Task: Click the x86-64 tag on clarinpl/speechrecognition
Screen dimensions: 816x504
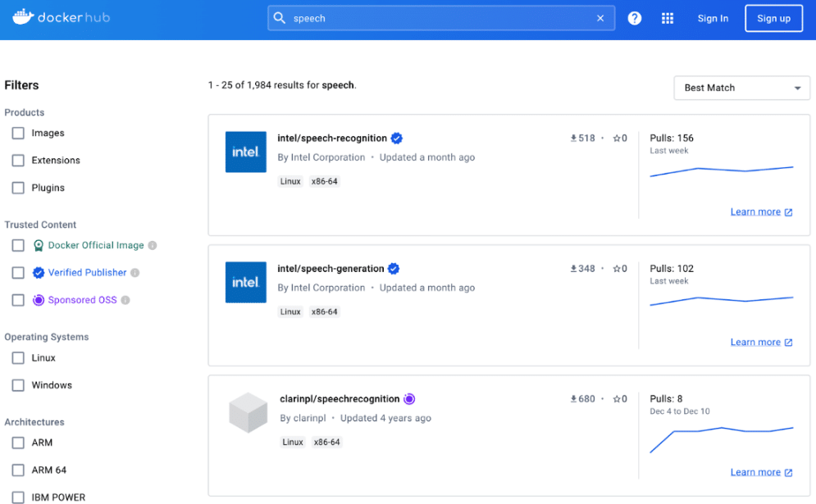Action: (x=327, y=442)
